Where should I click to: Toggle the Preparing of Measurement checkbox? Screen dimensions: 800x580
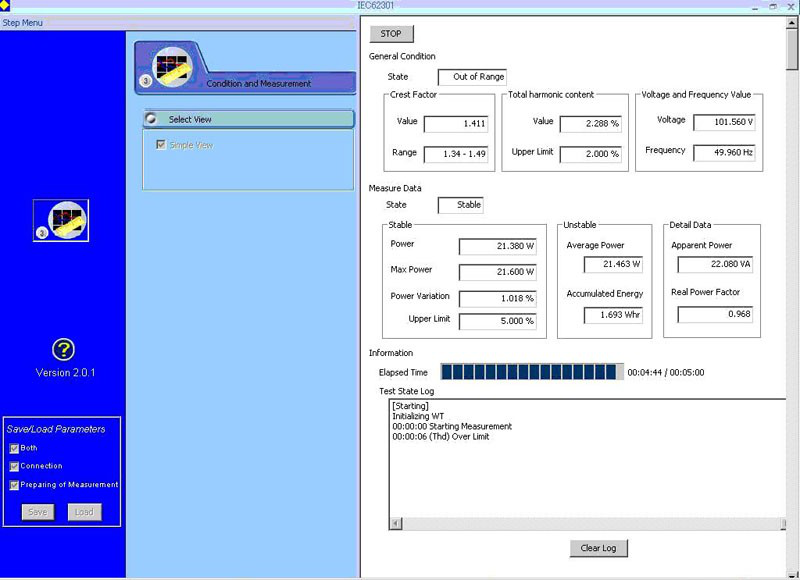coord(14,485)
